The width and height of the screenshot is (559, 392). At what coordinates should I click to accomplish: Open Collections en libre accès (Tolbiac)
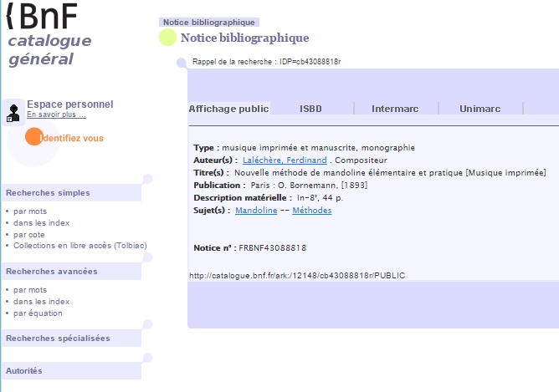pos(80,246)
